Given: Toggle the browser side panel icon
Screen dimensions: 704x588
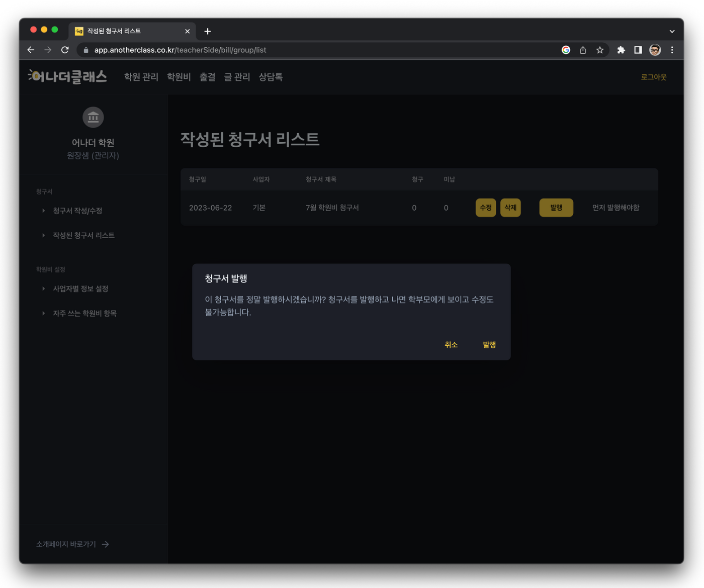Looking at the screenshot, I should click(x=638, y=50).
